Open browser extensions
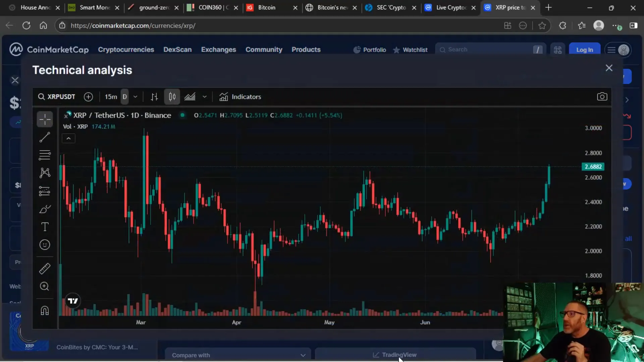 coord(562,25)
